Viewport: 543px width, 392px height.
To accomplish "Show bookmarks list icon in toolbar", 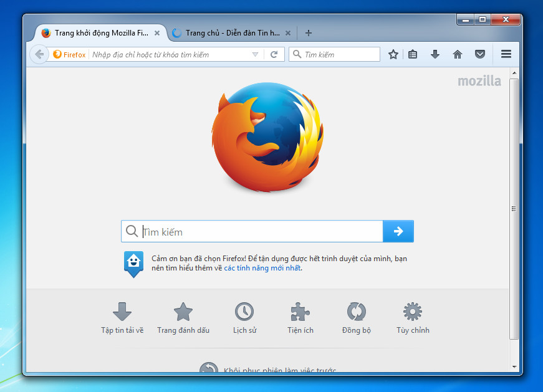I will 413,54.
